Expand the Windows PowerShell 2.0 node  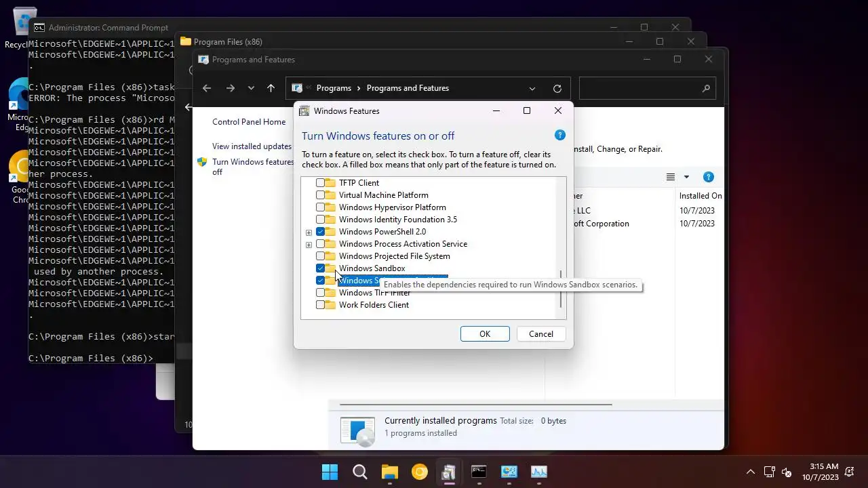309,232
